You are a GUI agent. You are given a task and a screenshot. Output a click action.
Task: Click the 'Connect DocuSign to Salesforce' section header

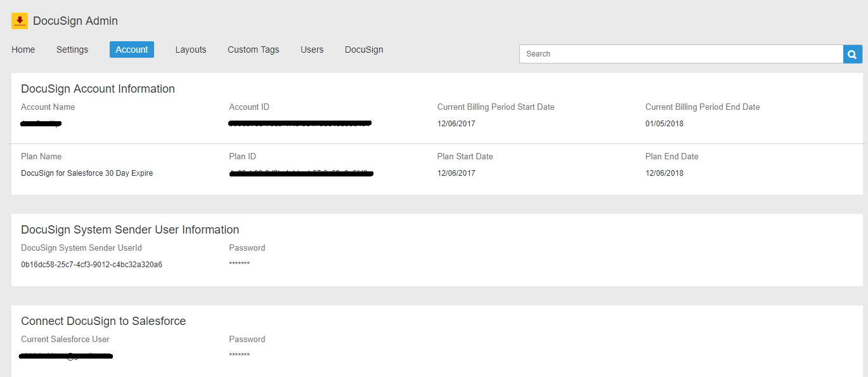(103, 321)
